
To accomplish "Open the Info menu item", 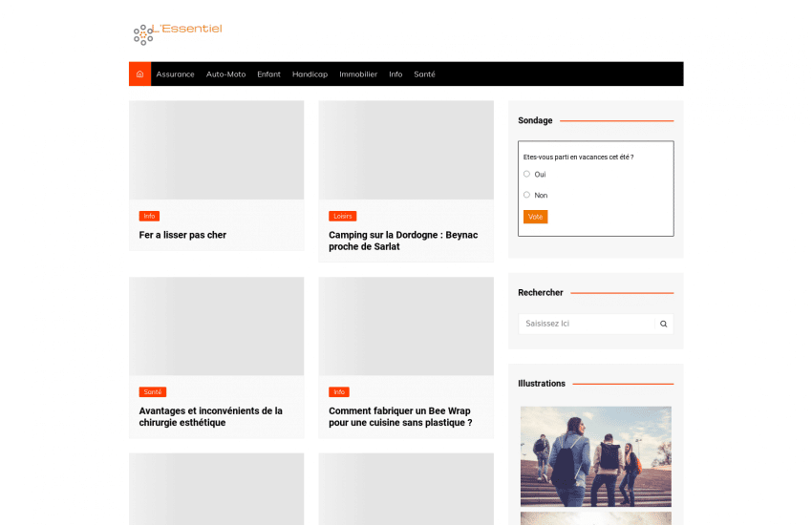I will [x=395, y=73].
